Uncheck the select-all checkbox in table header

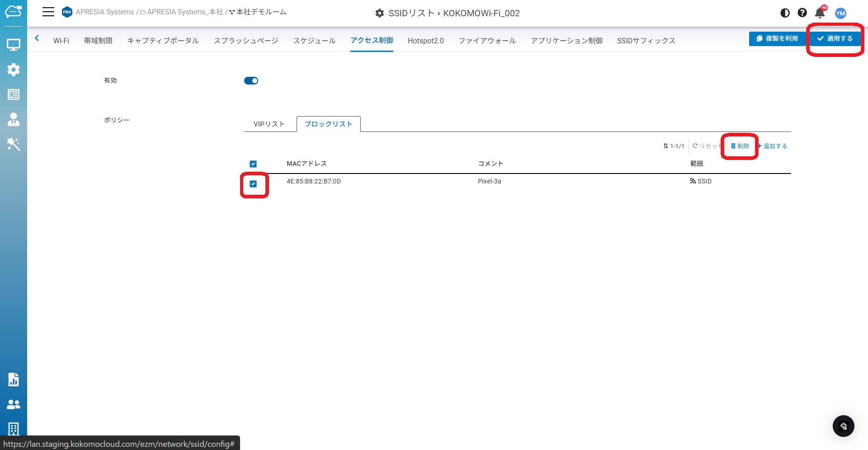(x=253, y=164)
